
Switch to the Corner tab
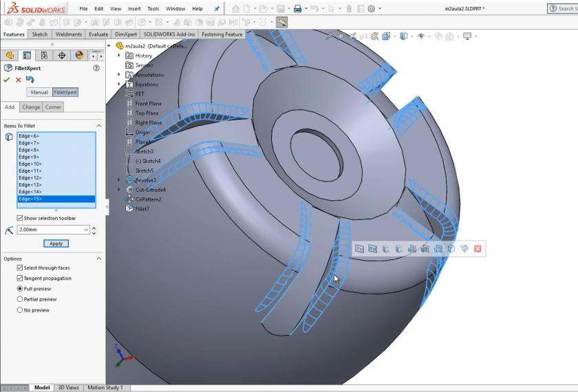[x=53, y=107]
